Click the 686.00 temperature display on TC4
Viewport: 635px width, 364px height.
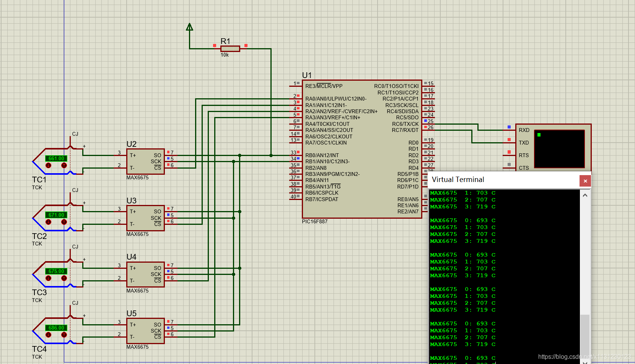coord(57,328)
